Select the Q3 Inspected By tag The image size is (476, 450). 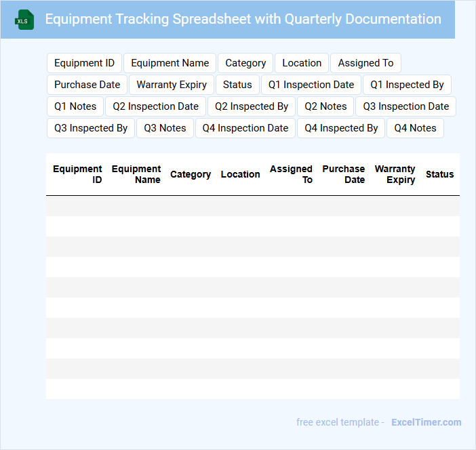(91, 128)
